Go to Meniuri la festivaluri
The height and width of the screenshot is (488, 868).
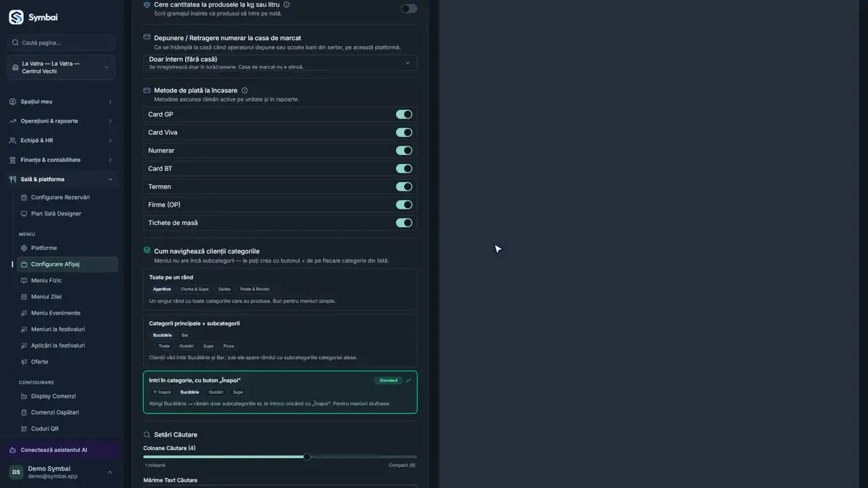pyautogui.click(x=67, y=329)
